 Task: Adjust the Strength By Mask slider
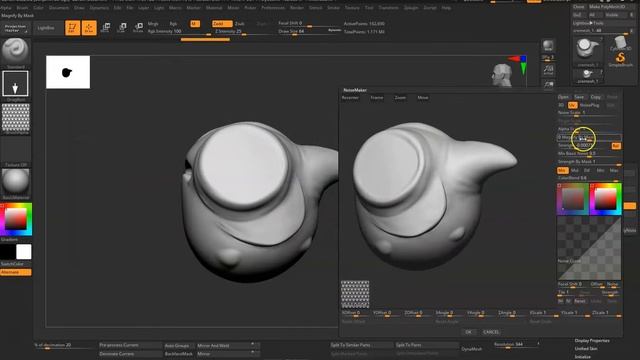[x=589, y=162]
